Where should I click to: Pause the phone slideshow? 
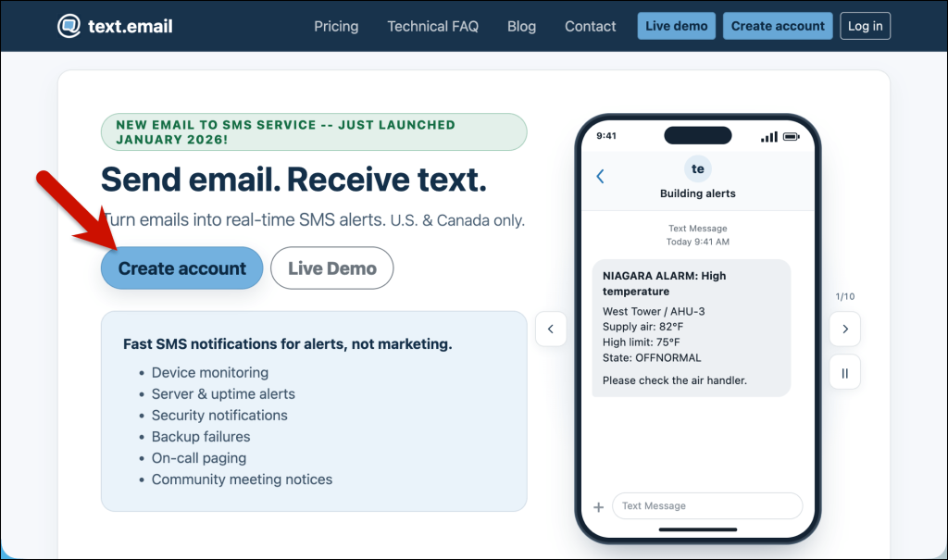point(845,372)
